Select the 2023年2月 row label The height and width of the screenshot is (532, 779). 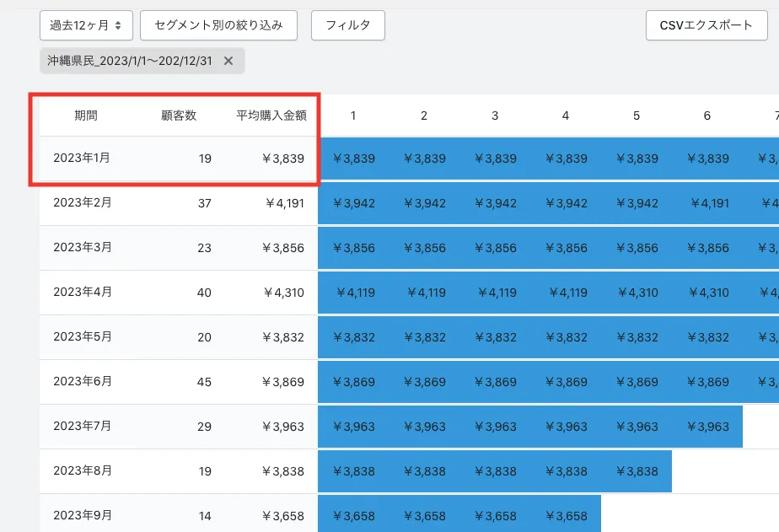click(82, 202)
